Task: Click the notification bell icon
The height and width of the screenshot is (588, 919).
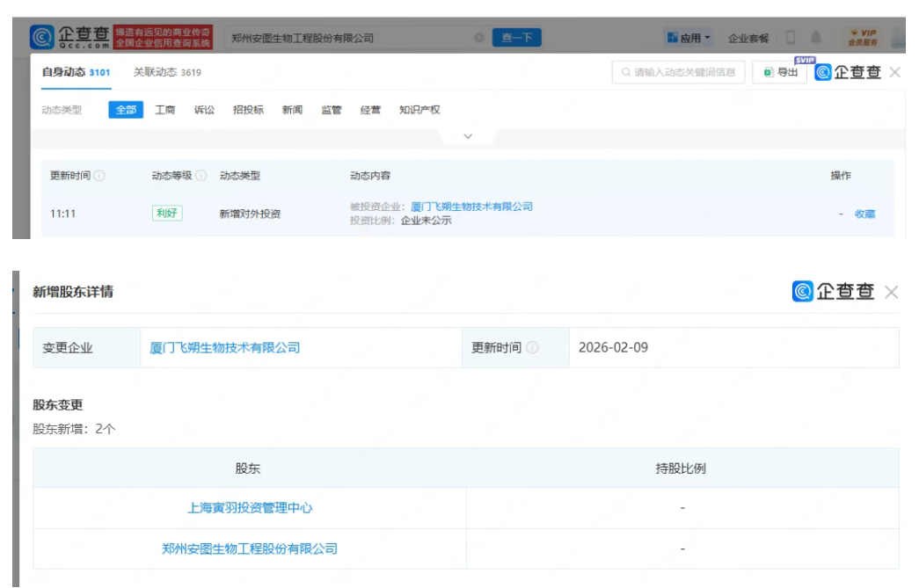Action: (816, 38)
